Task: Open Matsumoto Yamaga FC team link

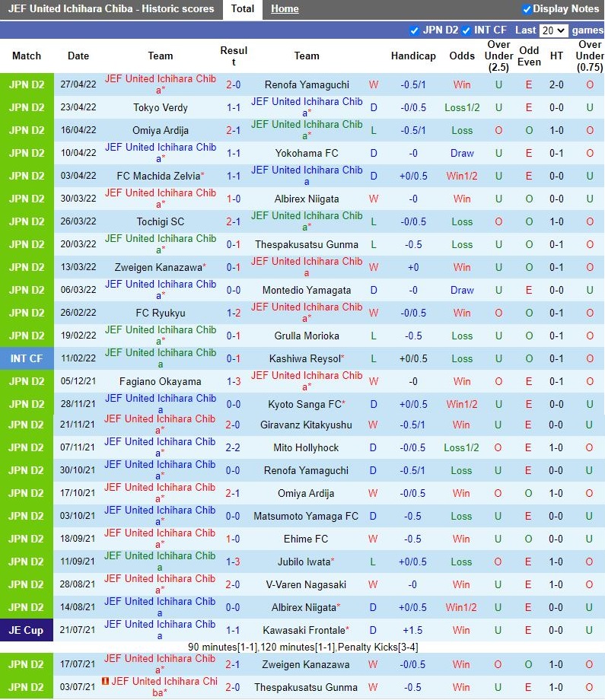Action: click(x=306, y=516)
